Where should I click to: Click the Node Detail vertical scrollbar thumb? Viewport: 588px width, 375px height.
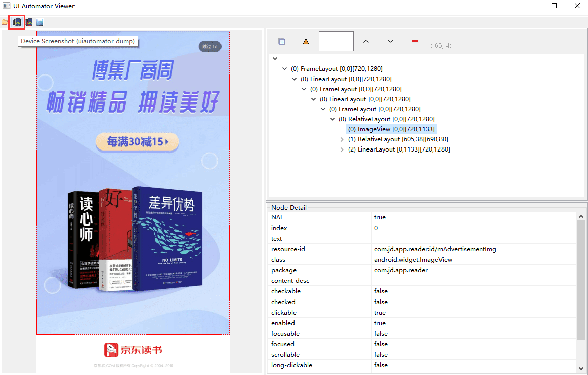coord(581,280)
